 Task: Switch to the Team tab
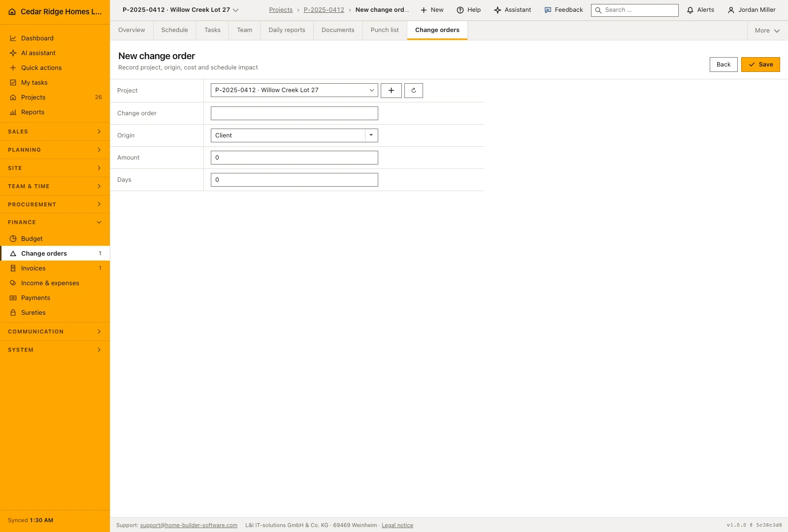[245, 30]
